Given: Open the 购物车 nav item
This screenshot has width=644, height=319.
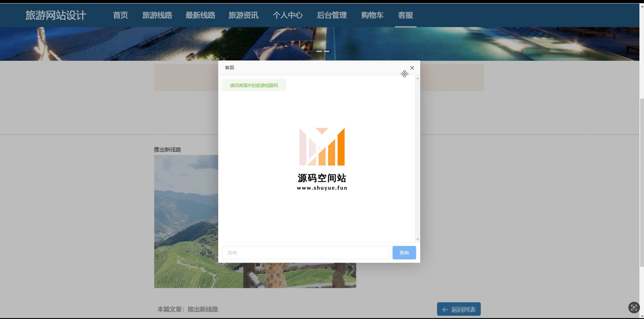Looking at the screenshot, I should tap(372, 15).
